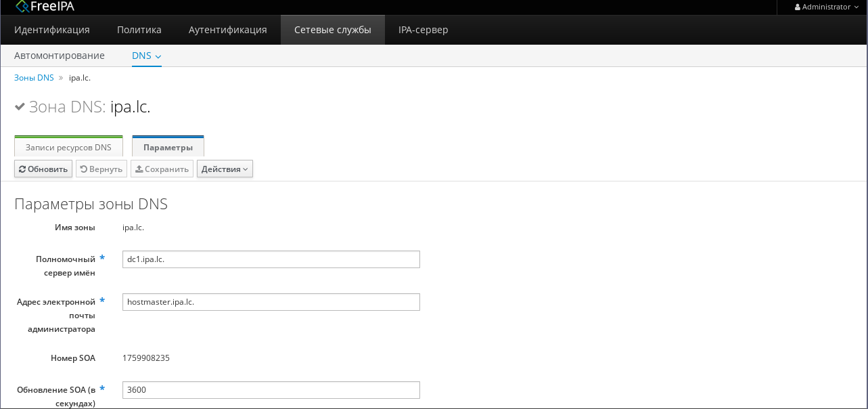Image resolution: width=868 pixels, height=409 pixels.
Task: Open the Идентификация menu
Action: click(x=52, y=30)
